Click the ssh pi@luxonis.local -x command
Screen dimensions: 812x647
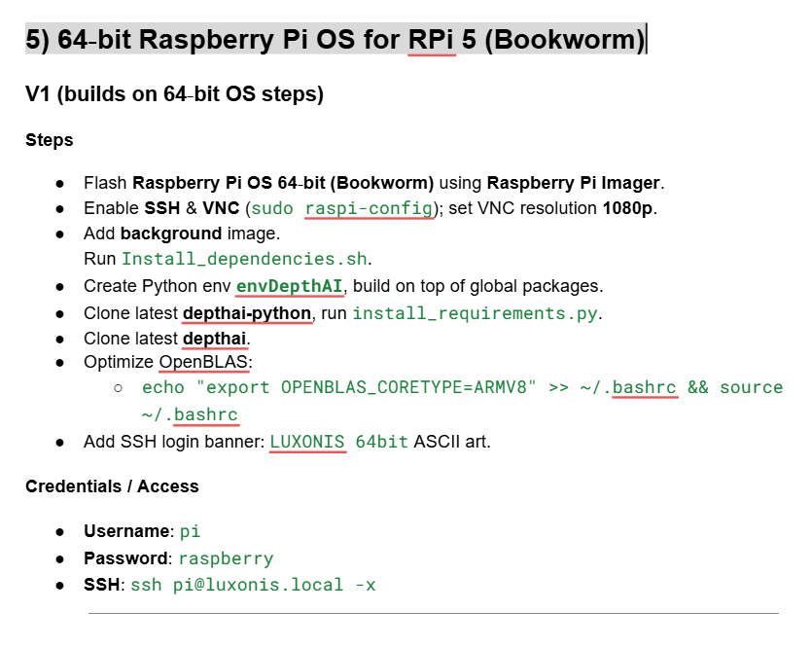(x=253, y=585)
